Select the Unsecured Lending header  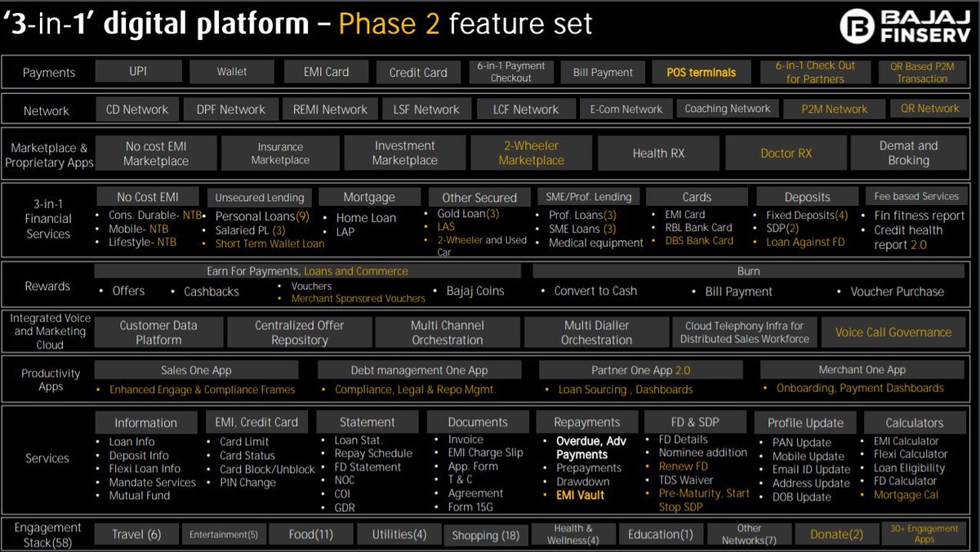click(x=259, y=197)
